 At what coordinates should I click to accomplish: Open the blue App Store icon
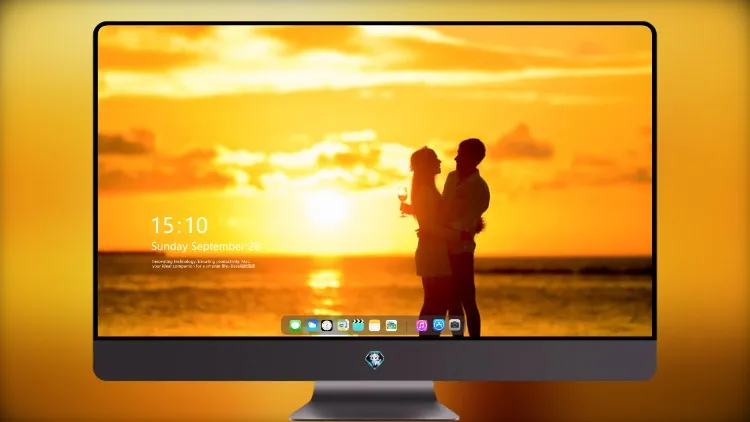click(x=439, y=325)
